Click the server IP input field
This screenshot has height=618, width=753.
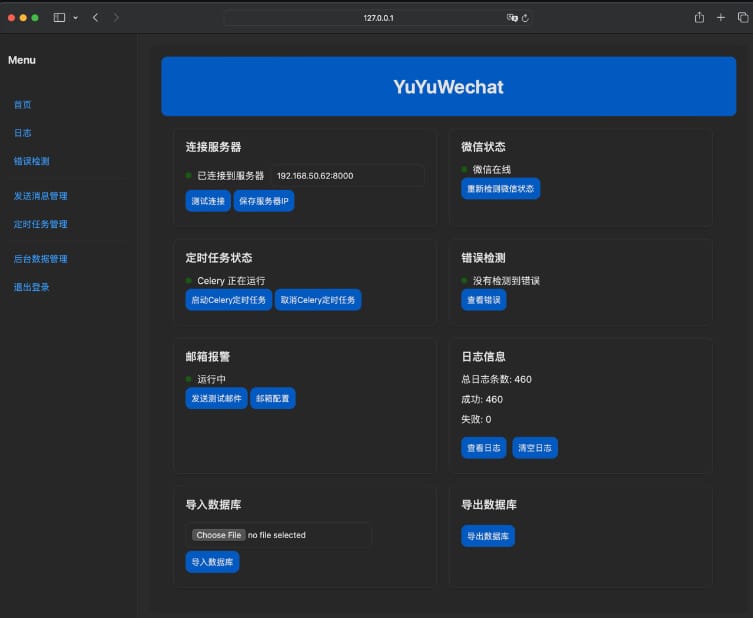pos(348,176)
